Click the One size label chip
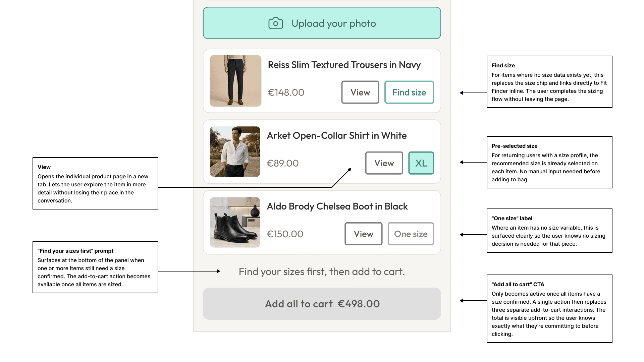Viewport: 644px width, 362px height. [x=411, y=234]
